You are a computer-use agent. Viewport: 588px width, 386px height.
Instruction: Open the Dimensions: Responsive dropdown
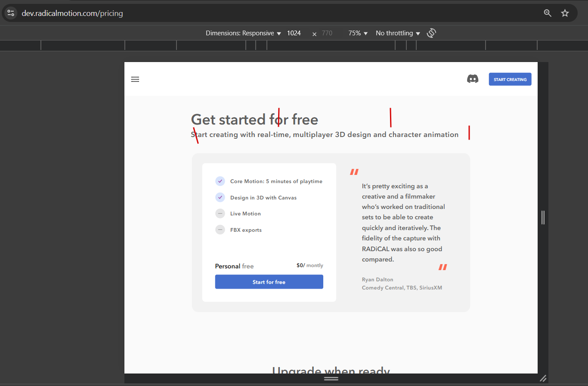coord(243,33)
